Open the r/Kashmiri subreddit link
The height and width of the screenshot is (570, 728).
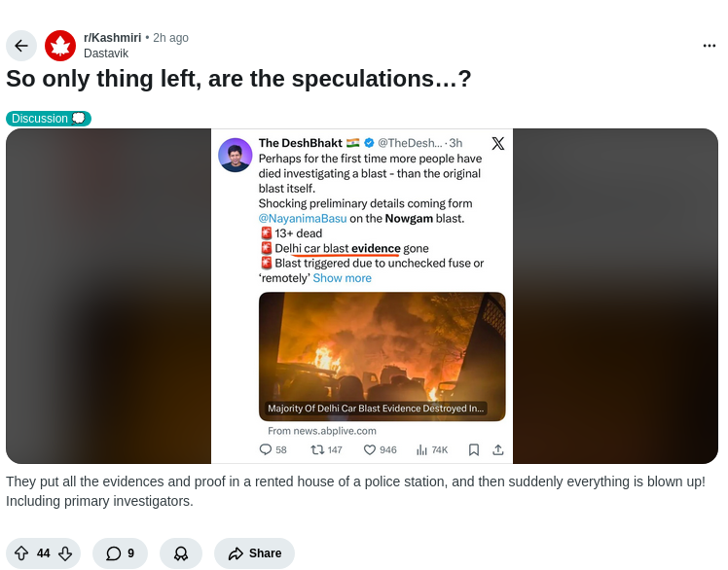pyautogui.click(x=112, y=38)
